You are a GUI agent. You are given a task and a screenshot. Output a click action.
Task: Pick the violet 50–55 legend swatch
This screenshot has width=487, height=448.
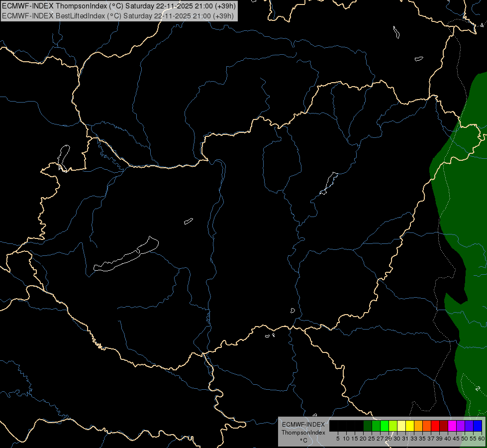(x=469, y=426)
